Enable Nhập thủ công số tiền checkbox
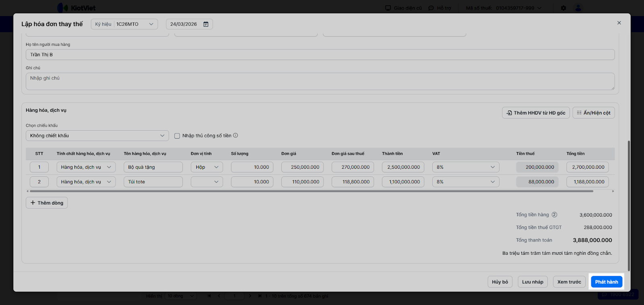The height and width of the screenshot is (305, 644). tap(177, 136)
